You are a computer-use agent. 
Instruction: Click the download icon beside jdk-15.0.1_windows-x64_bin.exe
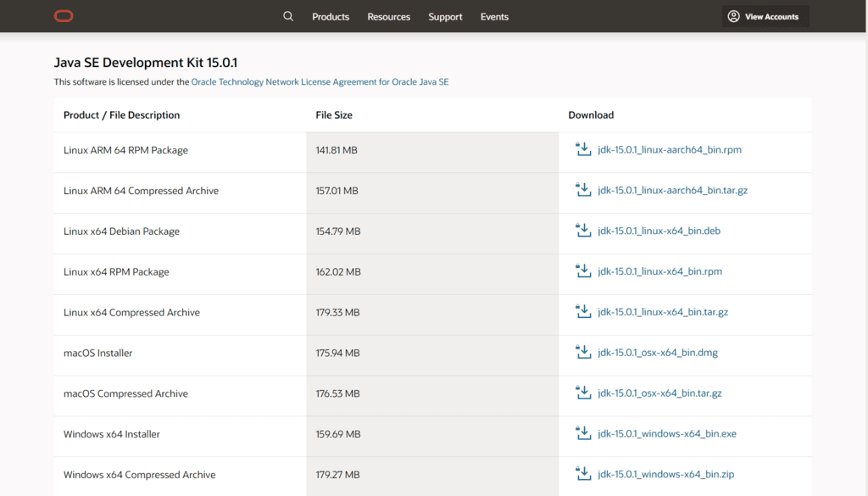pos(582,432)
